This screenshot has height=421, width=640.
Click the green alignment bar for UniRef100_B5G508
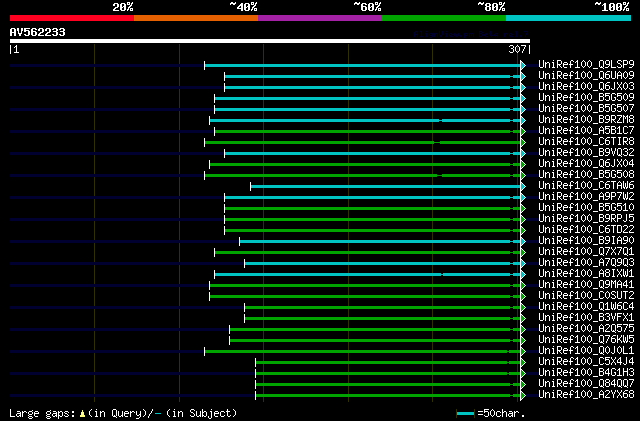click(362, 176)
